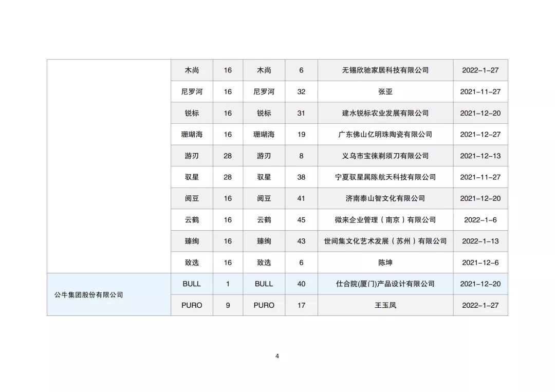Select class number 32 in 尼罗河 row
This screenshot has width=555, height=392.
click(301, 91)
